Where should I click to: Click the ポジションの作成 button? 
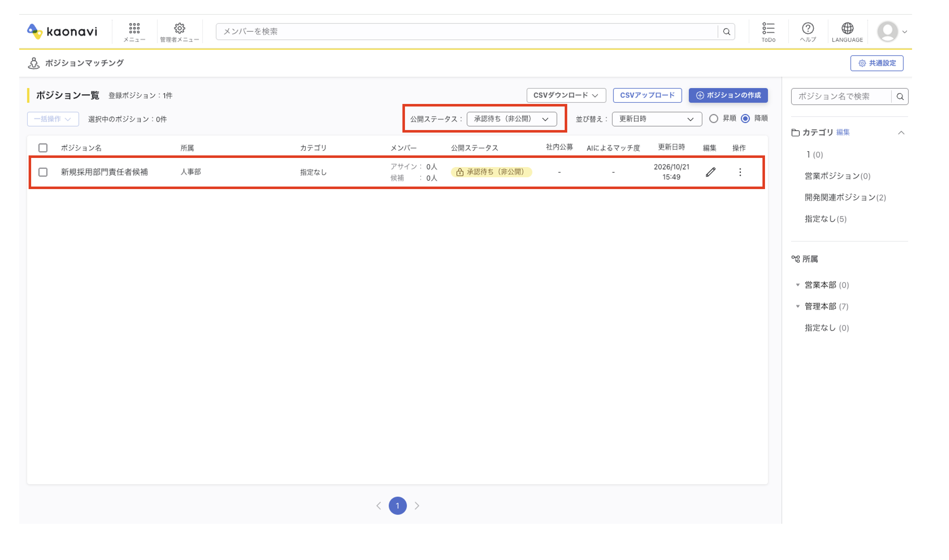point(728,96)
